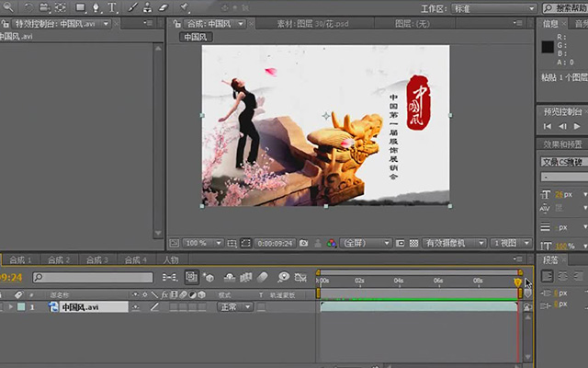Select the Eraser tool

(x=164, y=7)
